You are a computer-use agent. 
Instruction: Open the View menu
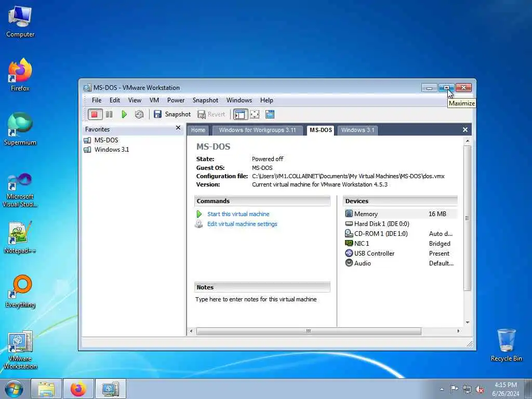(135, 100)
